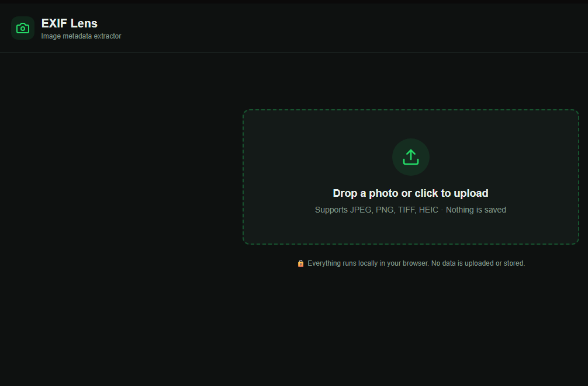Click the "Supports JPEG, PNG, TIFF, HEIC" line
588x386 pixels.
376,210
